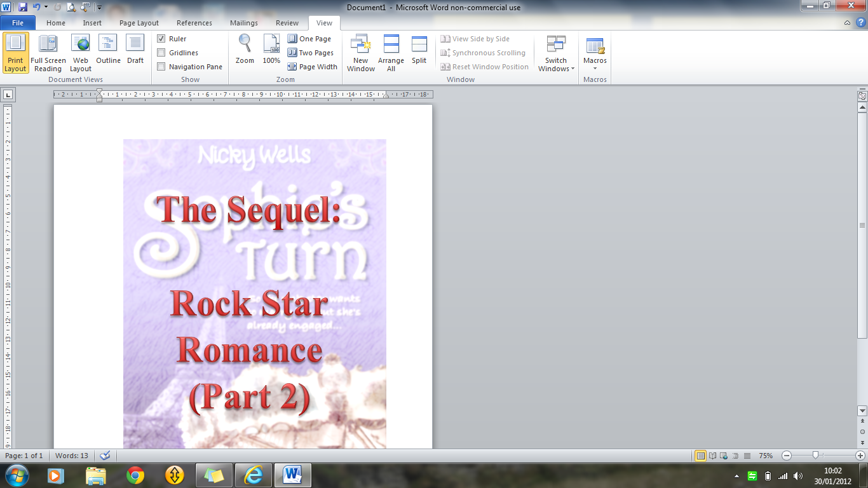The width and height of the screenshot is (868, 488).
Task: Open a New Window
Action: [360, 53]
